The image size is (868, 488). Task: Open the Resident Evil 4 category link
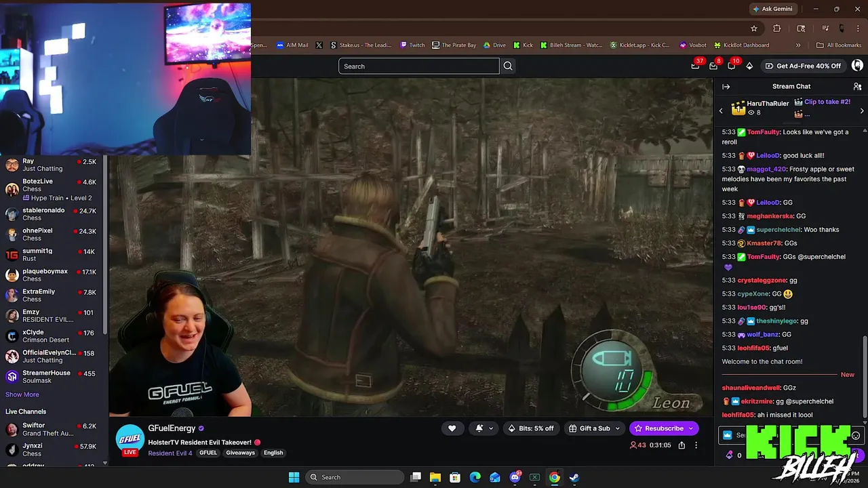[170, 453]
